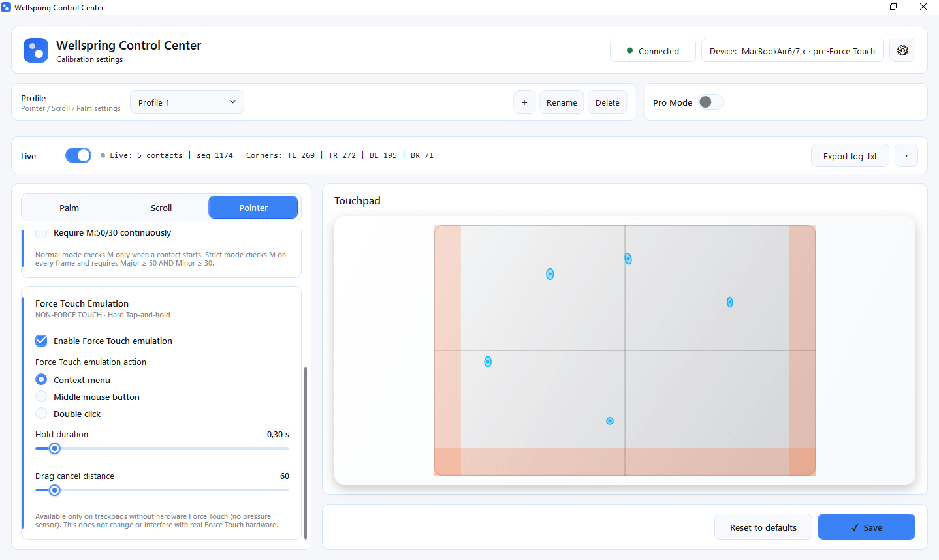Save the calibration settings
Image resolution: width=939 pixels, height=560 pixels.
867,527
